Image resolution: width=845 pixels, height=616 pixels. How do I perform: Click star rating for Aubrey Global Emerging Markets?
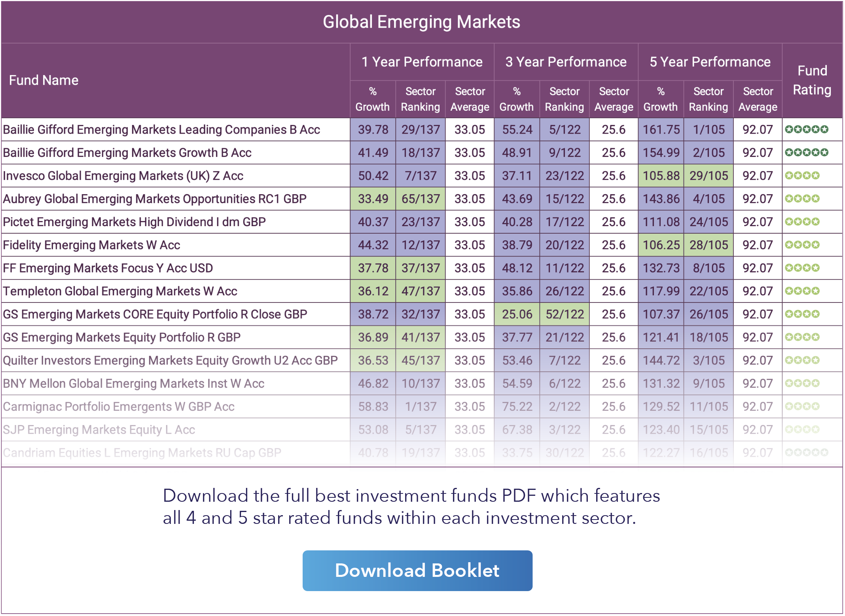pos(802,198)
